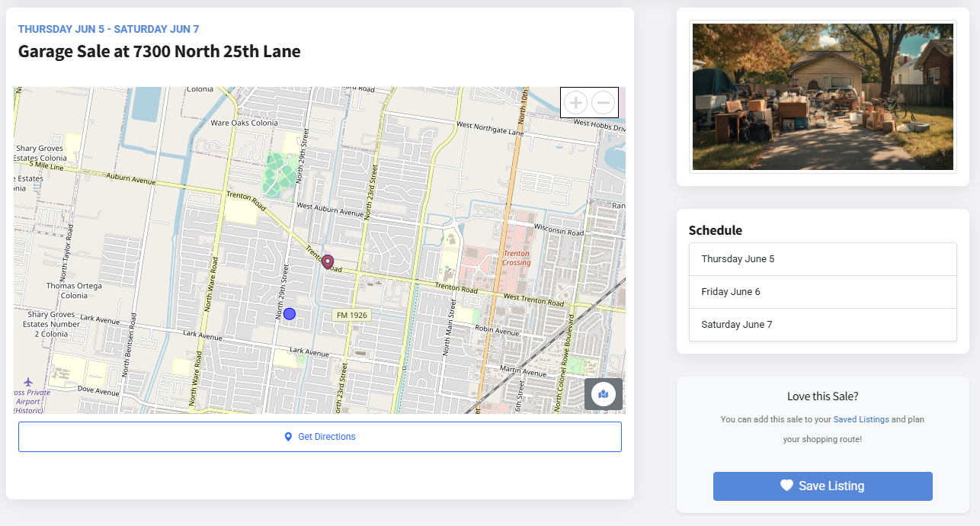Click the blue current-location dot on the map
Screen dimensions: 980x526
289,313
